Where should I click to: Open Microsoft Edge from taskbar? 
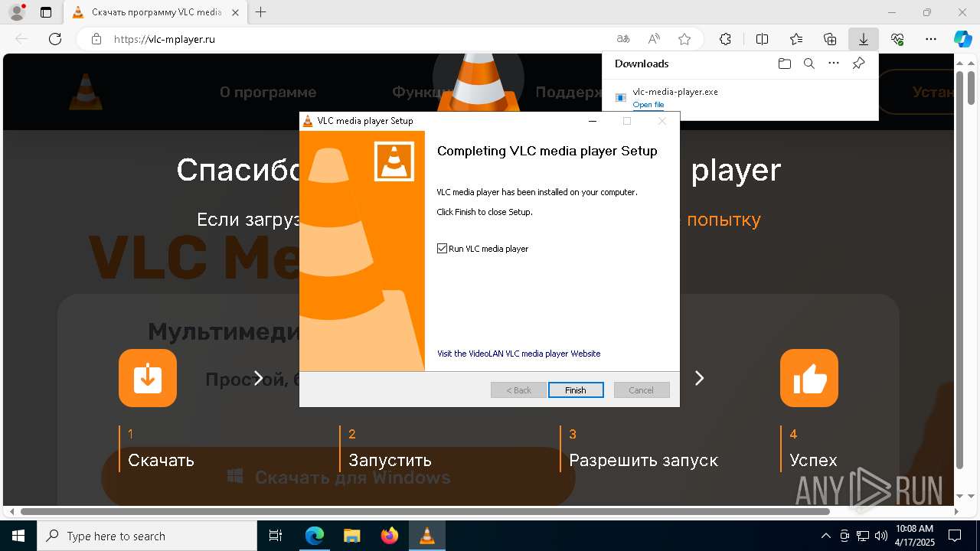point(314,536)
